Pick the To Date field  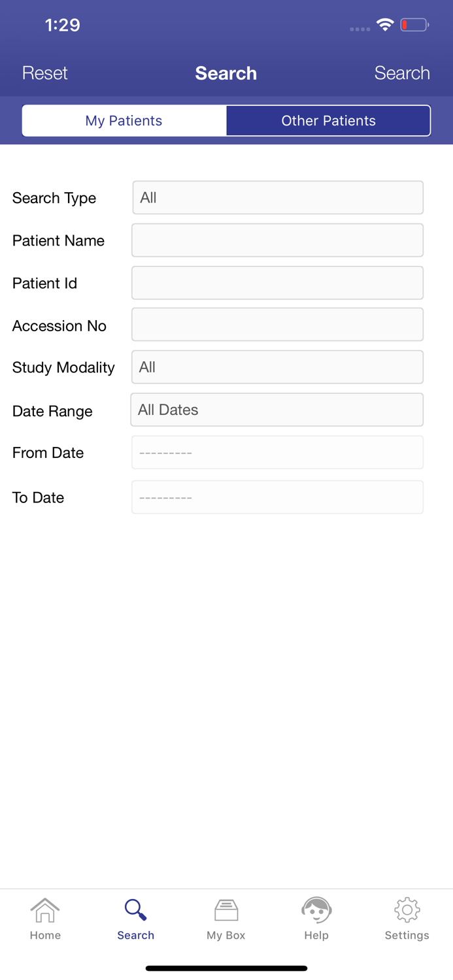[x=278, y=497]
